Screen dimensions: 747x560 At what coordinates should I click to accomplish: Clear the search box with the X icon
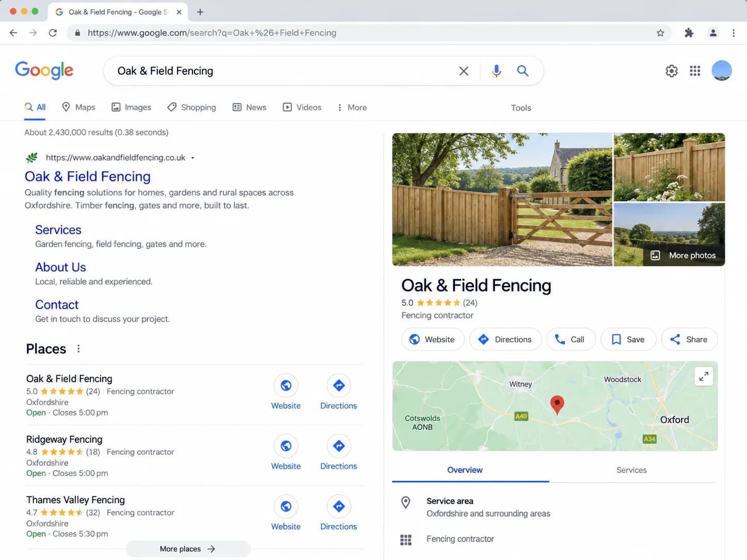coord(463,71)
